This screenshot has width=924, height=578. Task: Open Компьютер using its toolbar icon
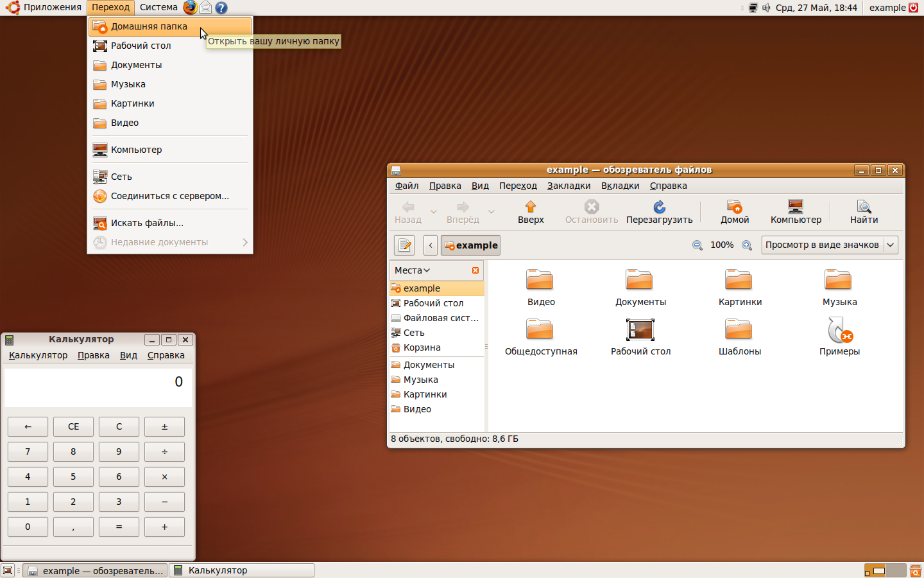coord(796,212)
